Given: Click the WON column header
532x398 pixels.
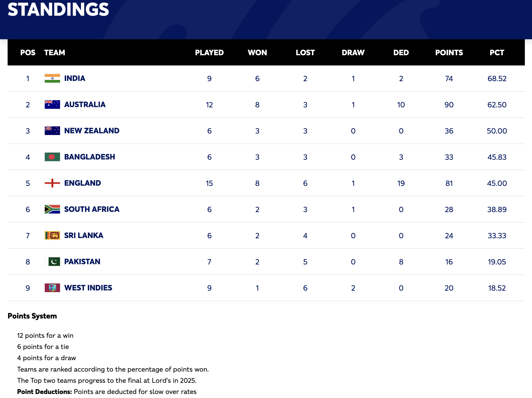Looking at the screenshot, I should 257,52.
